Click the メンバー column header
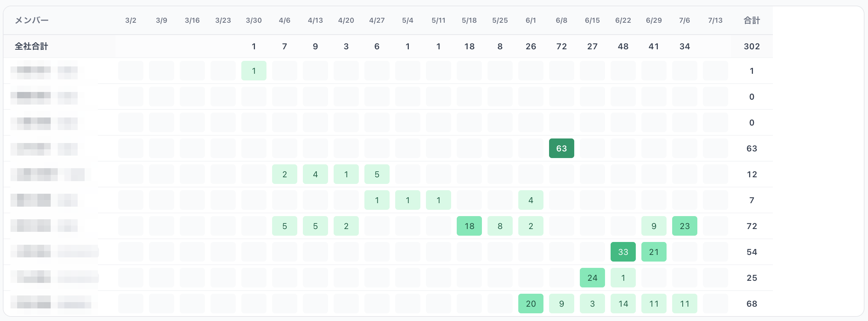 (x=31, y=20)
